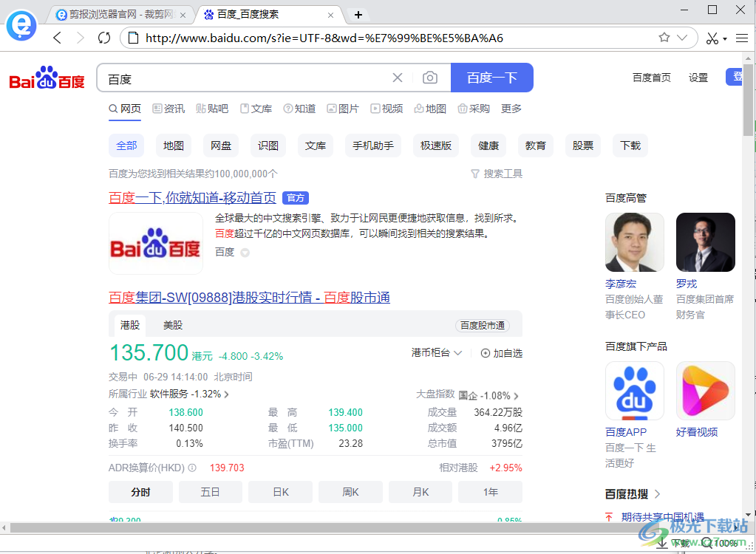The image size is (756, 554).
Task: Expand 软件服务 industry chevron
Action: click(x=227, y=394)
